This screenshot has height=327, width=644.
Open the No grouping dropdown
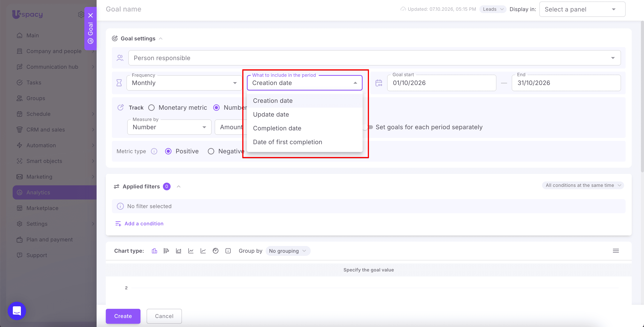(288, 251)
